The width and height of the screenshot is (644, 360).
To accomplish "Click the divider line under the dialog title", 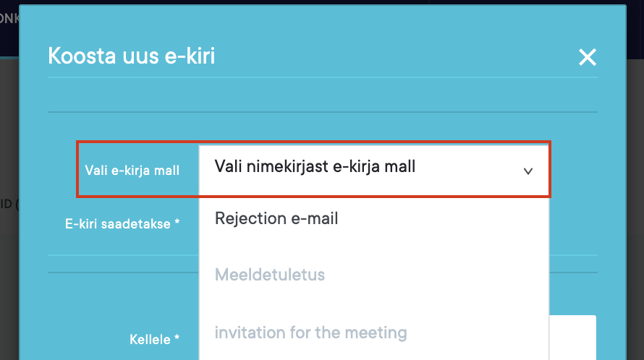I will coord(323,77).
